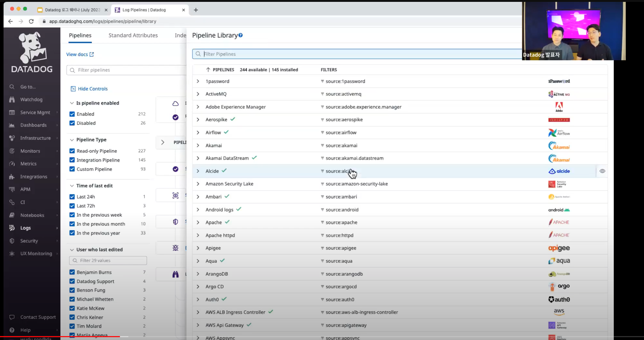The image size is (644, 340).
Task: Click Hide Controls button
Action: click(89, 89)
